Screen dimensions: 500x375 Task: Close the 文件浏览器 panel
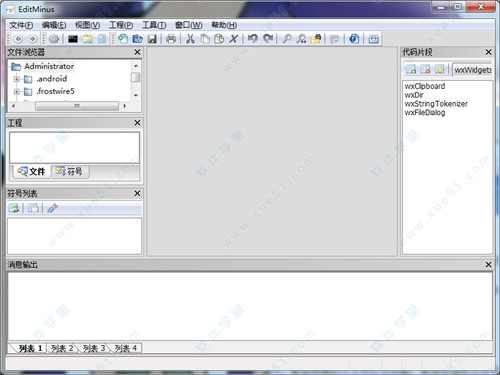137,52
